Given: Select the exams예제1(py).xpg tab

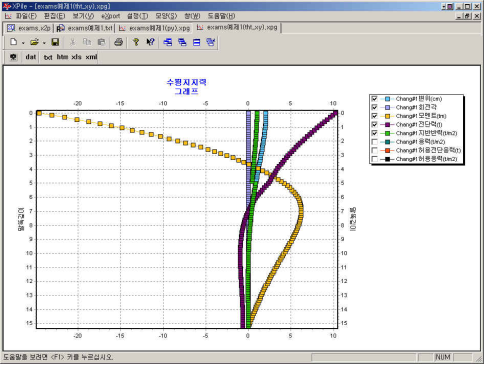Looking at the screenshot, I should 155,28.
